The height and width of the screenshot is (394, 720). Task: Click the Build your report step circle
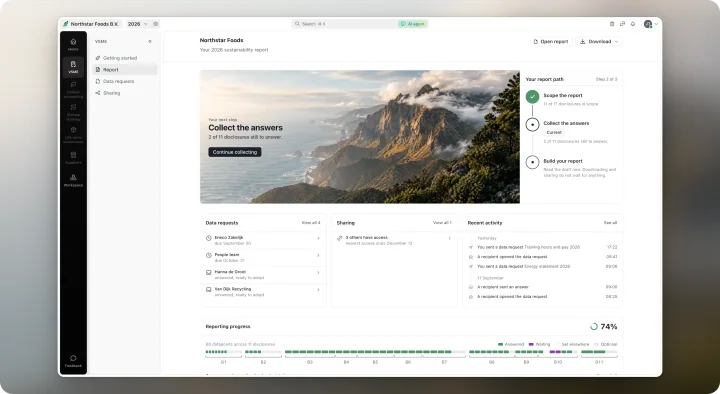click(532, 162)
